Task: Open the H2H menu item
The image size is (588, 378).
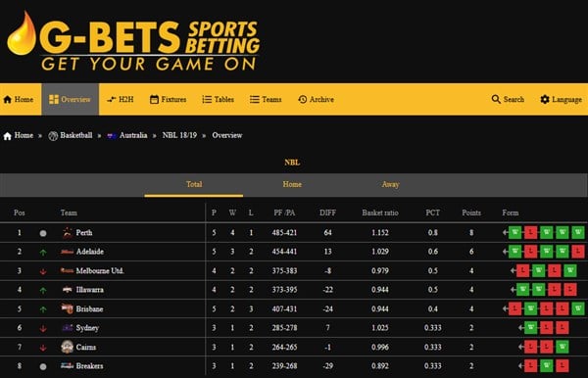Action: click(120, 99)
